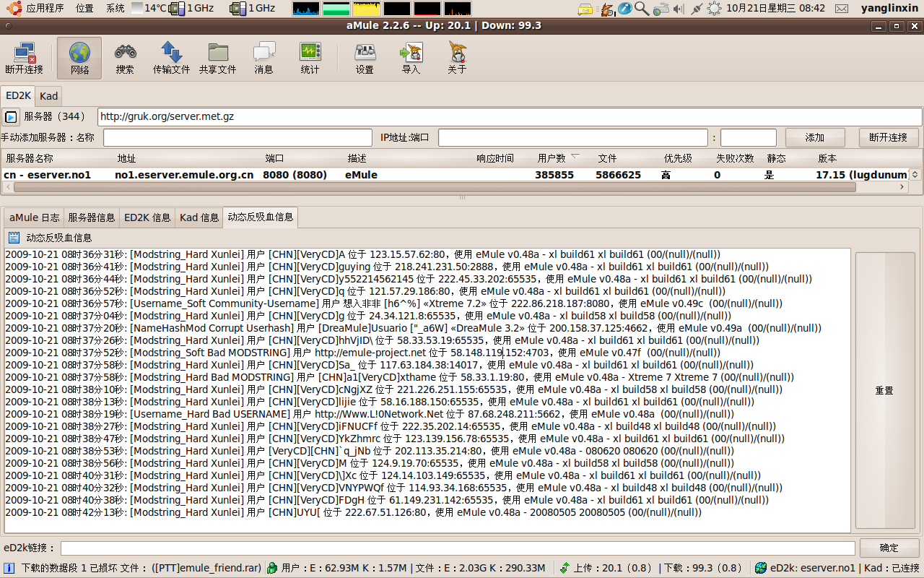Viewport: 924px width, 578px height.
Task: Click the 14°C weather applet
Action: coord(150,9)
